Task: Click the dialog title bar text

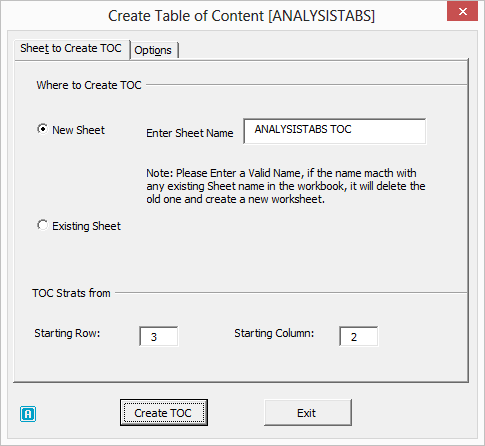Action: click(241, 16)
